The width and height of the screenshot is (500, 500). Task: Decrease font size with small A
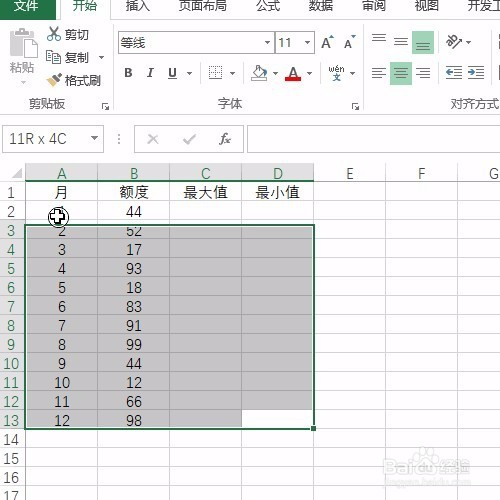point(349,43)
